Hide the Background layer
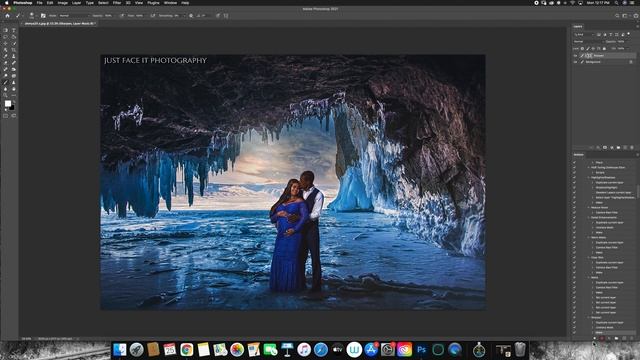 (x=575, y=62)
